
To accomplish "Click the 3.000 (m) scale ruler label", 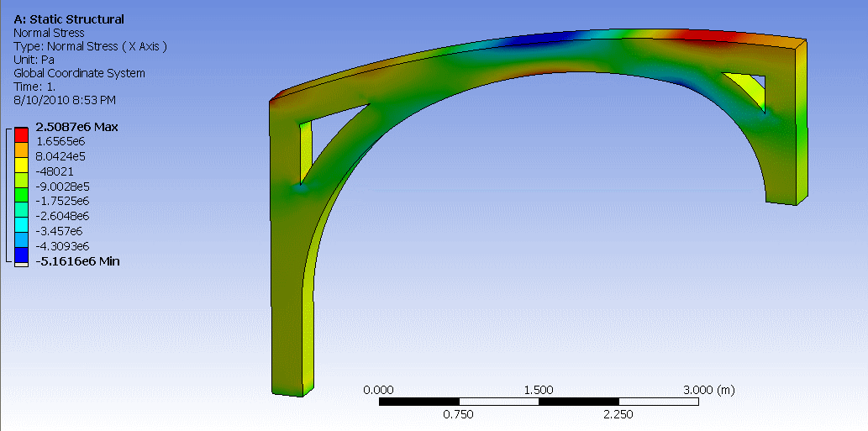I will [x=708, y=390].
